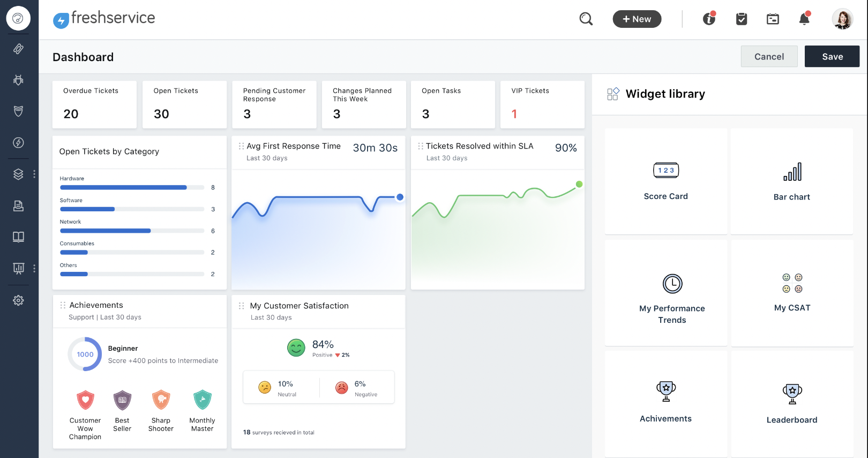Select the My CSAT widget

792,293
